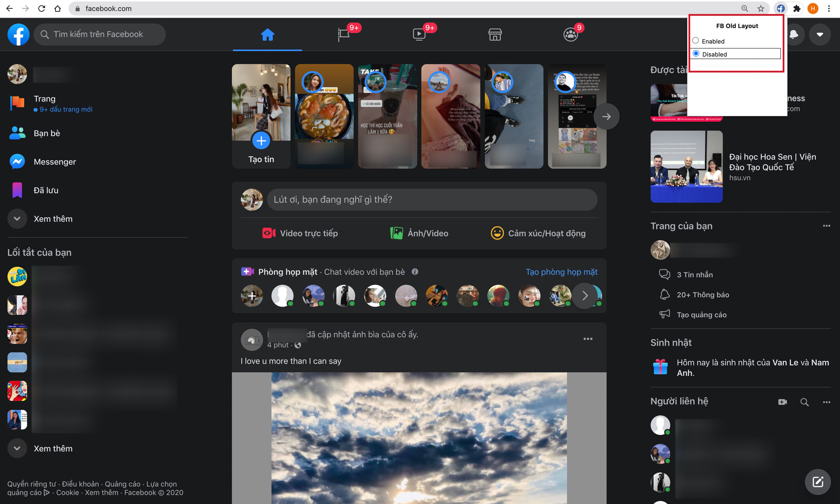Open the Marketplace icon in top navigation
This screenshot has height=504, width=840.
pos(495,34)
